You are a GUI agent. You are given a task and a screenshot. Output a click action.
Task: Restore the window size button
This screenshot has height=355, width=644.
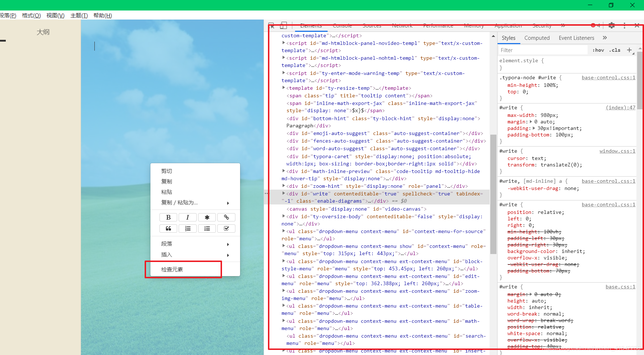point(611,5)
